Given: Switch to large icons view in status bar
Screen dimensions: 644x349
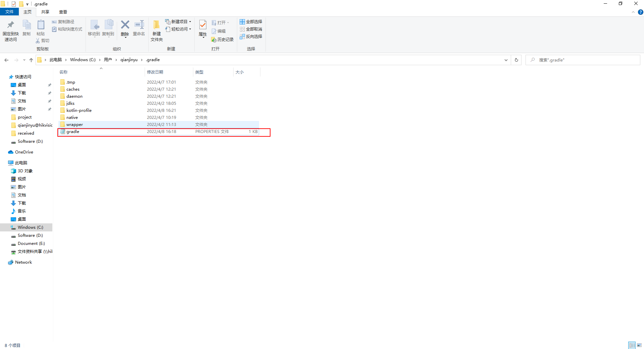Looking at the screenshot, I should pyautogui.click(x=639, y=345).
